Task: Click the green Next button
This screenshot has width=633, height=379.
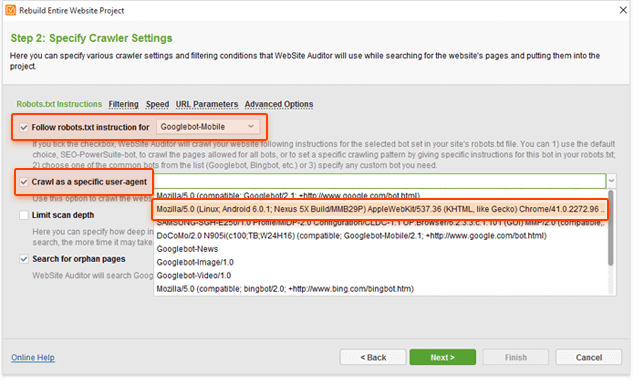Action: tap(442, 357)
